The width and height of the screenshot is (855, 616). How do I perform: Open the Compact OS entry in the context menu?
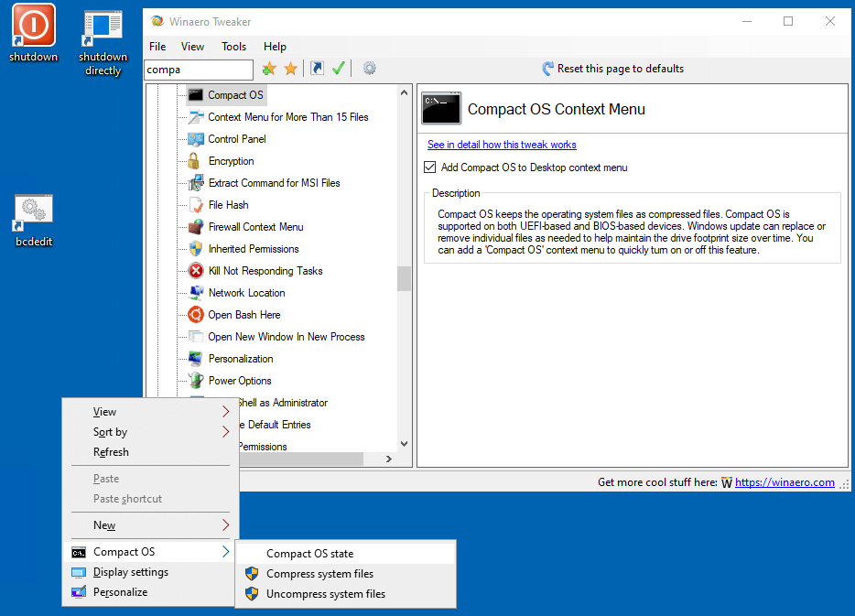tap(150, 552)
